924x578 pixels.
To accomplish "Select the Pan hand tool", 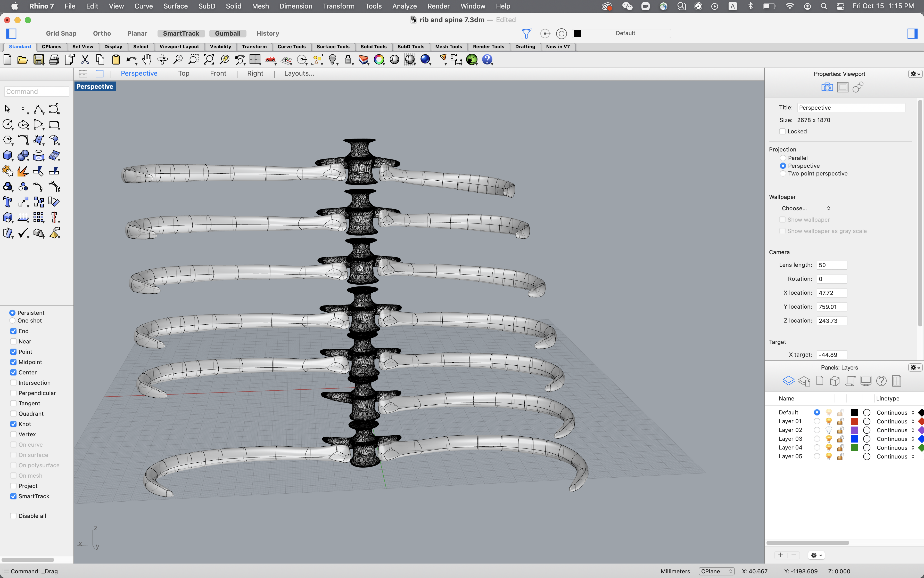I will pos(147,60).
